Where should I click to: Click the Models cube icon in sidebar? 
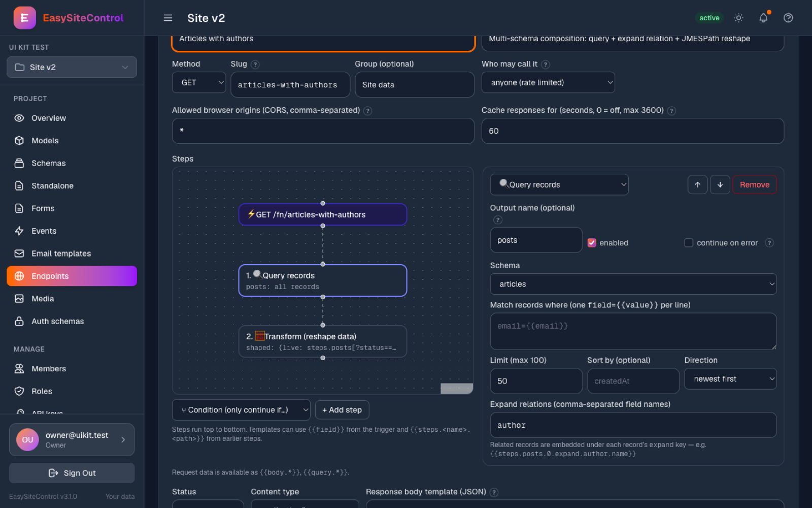click(x=19, y=141)
